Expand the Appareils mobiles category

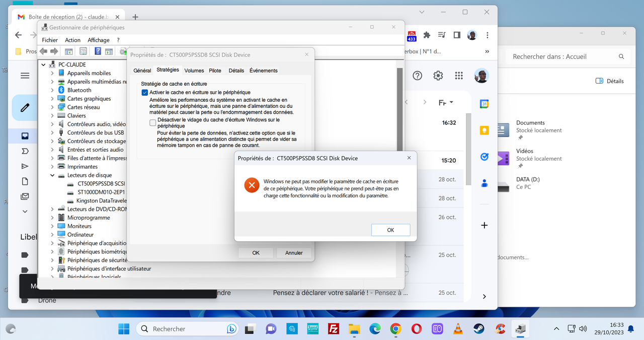(x=52, y=73)
